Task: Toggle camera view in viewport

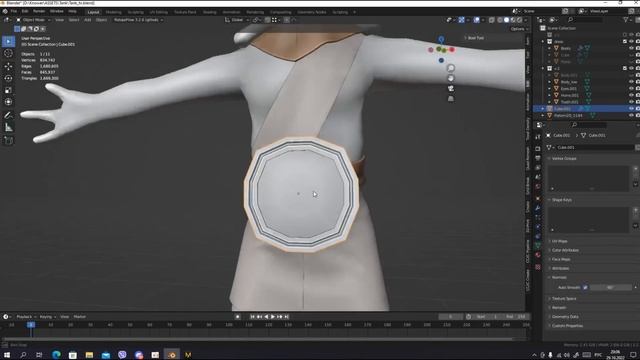Action: point(451,89)
